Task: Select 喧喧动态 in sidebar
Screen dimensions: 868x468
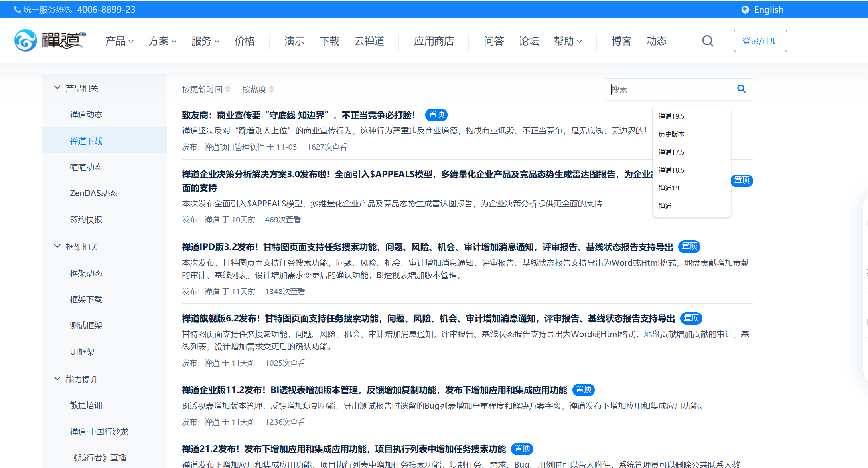Action: 86,167
